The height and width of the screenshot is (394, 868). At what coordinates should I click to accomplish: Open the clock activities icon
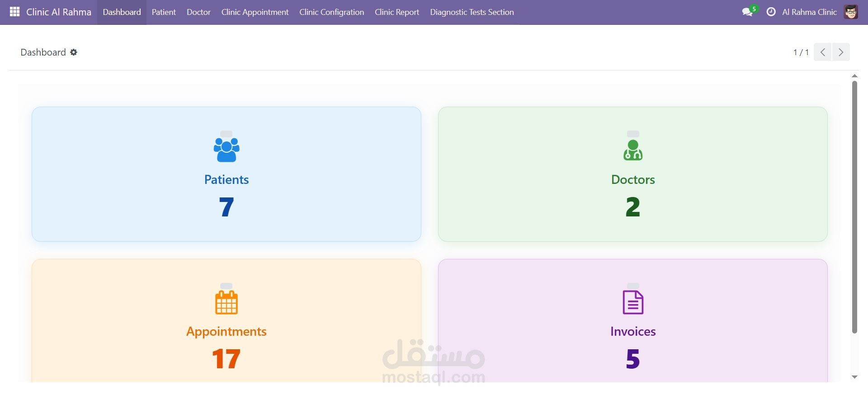pyautogui.click(x=771, y=12)
